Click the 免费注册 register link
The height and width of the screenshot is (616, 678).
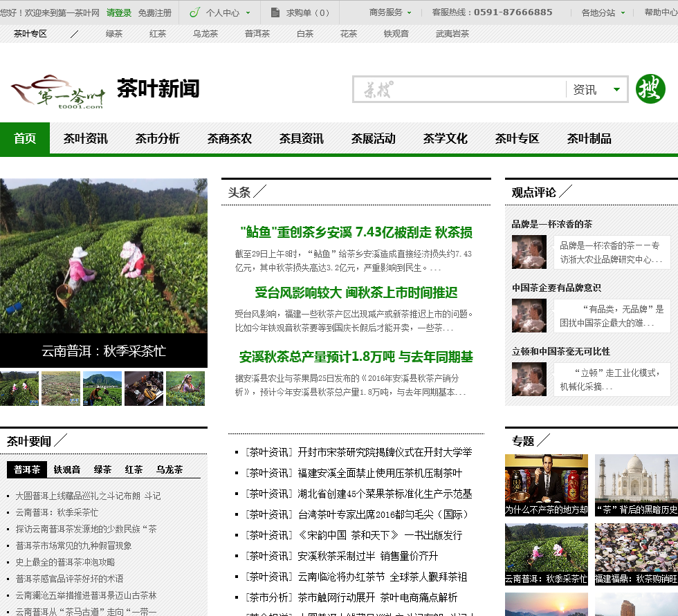pos(155,13)
